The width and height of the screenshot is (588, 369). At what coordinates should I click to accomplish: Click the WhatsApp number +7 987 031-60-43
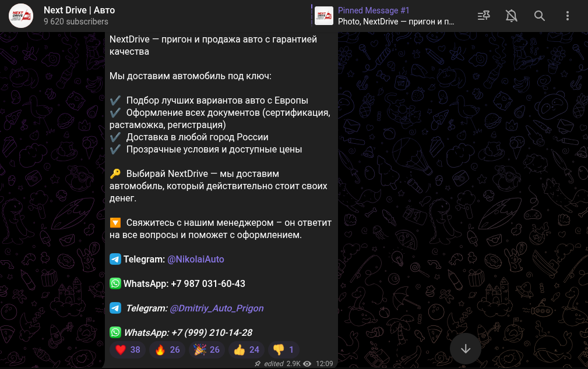coord(208,283)
